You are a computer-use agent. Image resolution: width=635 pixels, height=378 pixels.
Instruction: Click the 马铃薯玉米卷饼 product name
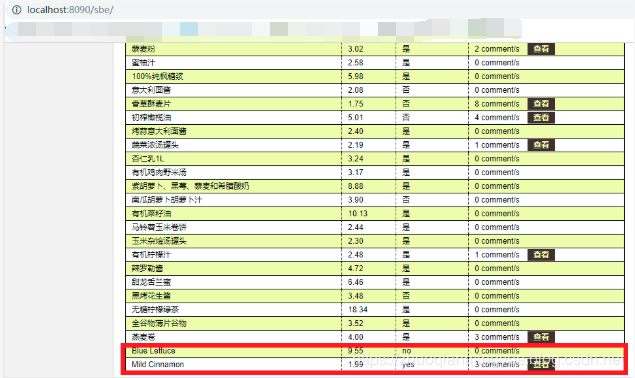pos(159,227)
